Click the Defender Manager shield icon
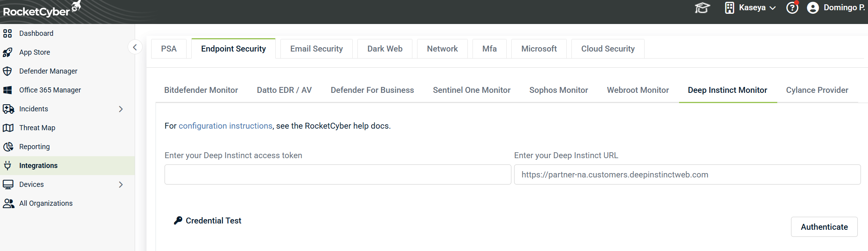The width and height of the screenshot is (868, 251). (x=7, y=71)
